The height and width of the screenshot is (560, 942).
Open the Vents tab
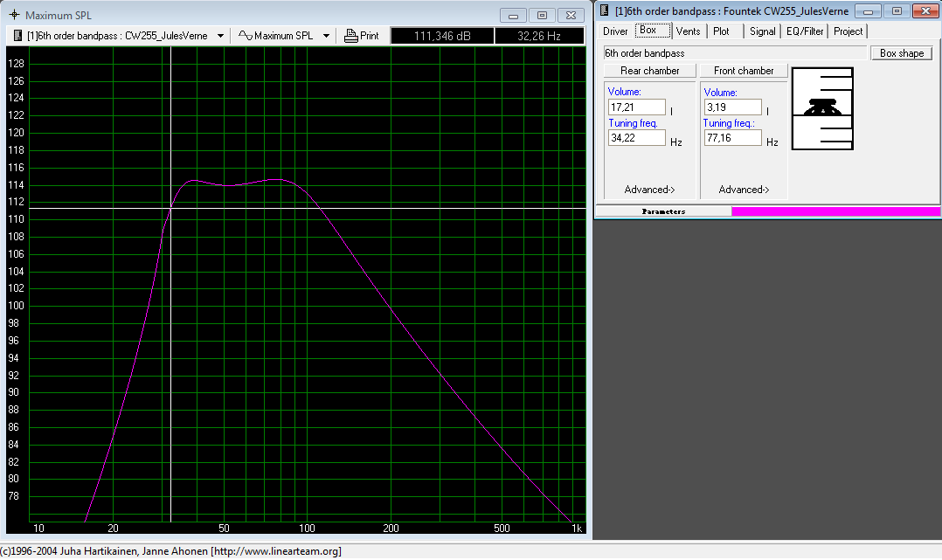pos(688,31)
